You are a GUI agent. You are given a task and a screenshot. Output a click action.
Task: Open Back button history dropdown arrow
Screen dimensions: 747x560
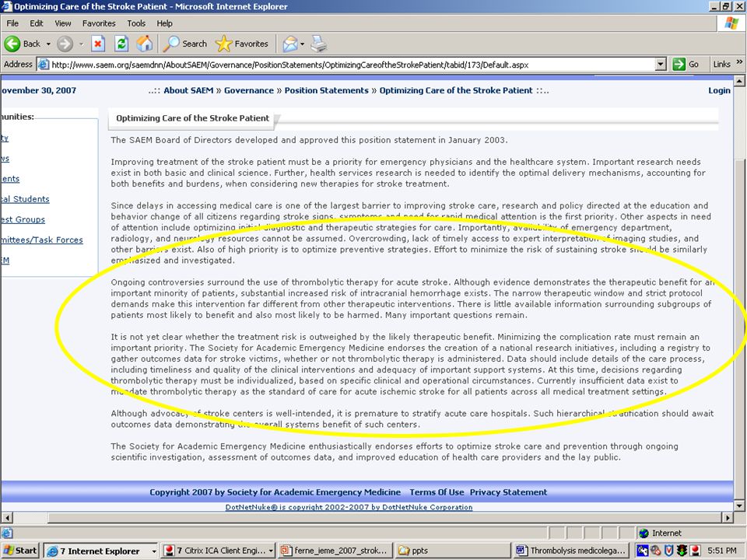click(x=48, y=44)
